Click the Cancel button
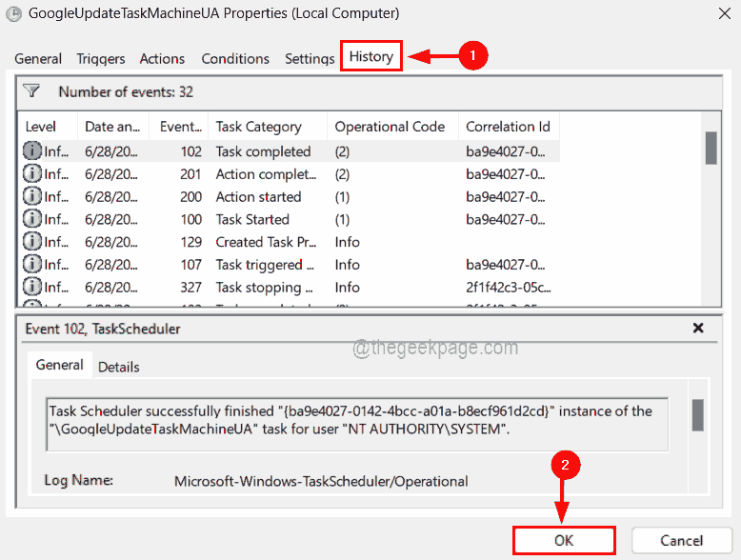This screenshot has width=741, height=560. click(x=681, y=540)
